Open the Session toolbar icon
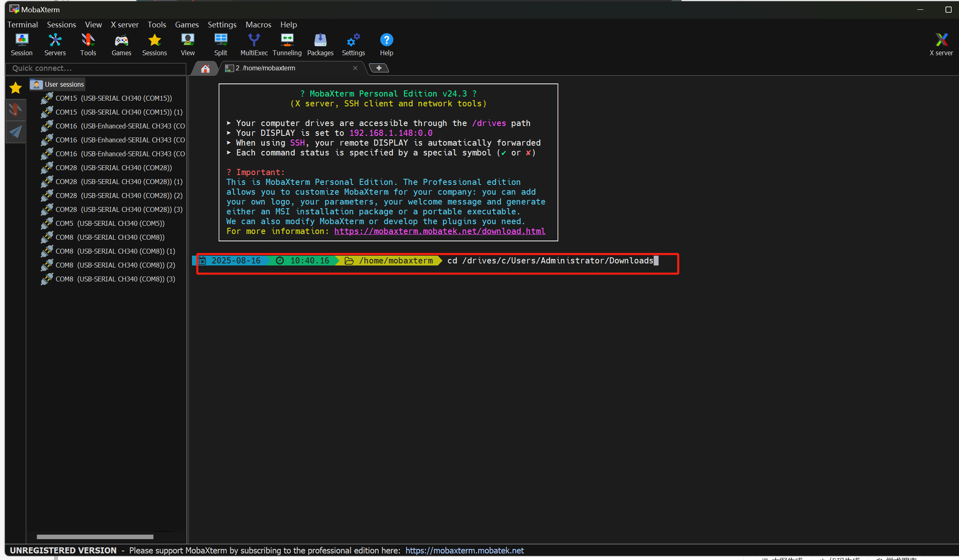 tap(22, 45)
